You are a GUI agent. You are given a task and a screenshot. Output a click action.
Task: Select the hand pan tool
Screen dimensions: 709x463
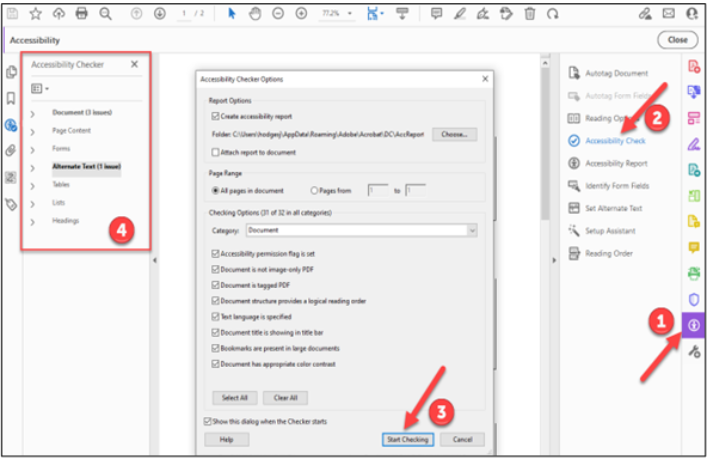pos(254,13)
